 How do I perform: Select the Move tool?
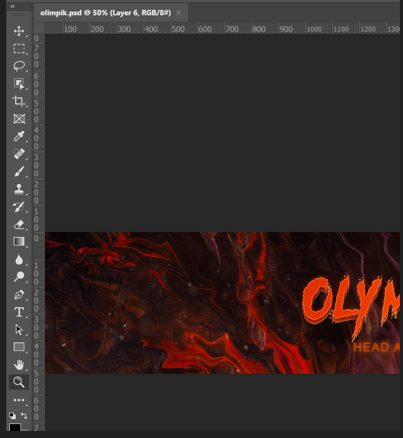19,31
